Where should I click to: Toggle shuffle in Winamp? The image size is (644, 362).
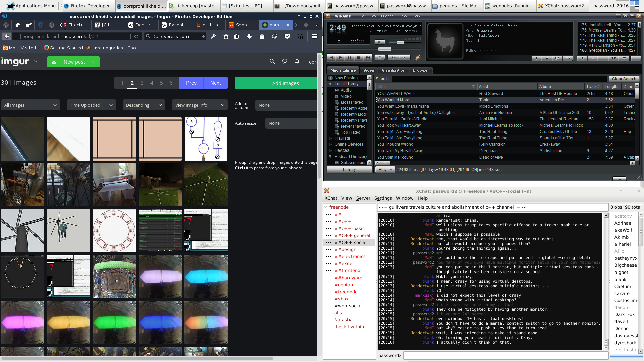[394, 57]
